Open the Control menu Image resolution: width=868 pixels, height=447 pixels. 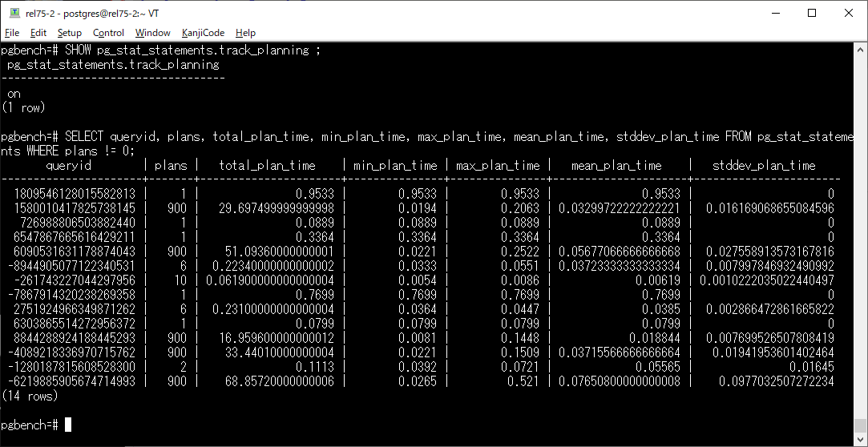click(x=108, y=33)
